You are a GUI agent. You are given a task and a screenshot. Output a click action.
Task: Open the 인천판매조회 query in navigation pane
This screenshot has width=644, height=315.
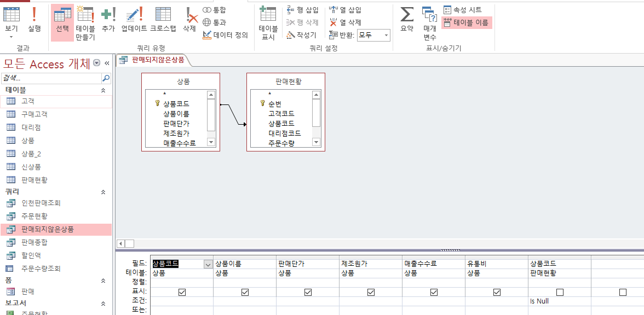click(41, 203)
